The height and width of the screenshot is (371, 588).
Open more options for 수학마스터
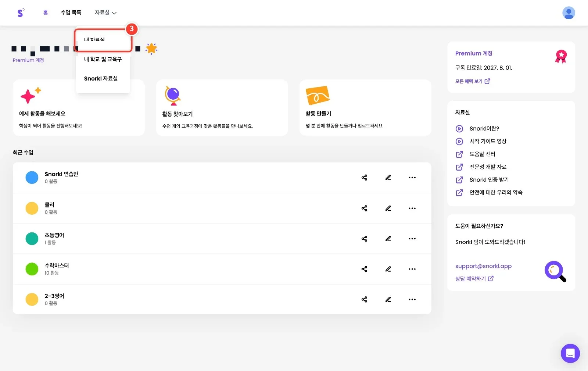click(412, 269)
